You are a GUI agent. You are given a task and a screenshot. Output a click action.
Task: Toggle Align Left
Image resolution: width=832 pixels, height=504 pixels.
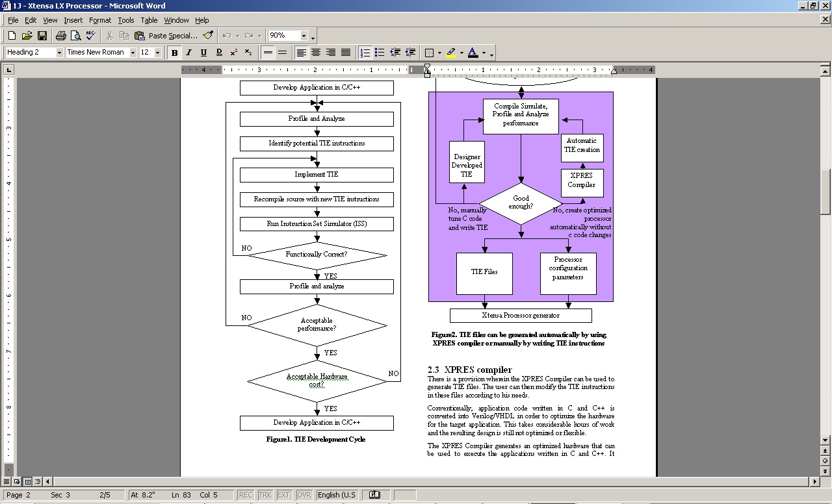pyautogui.click(x=301, y=53)
